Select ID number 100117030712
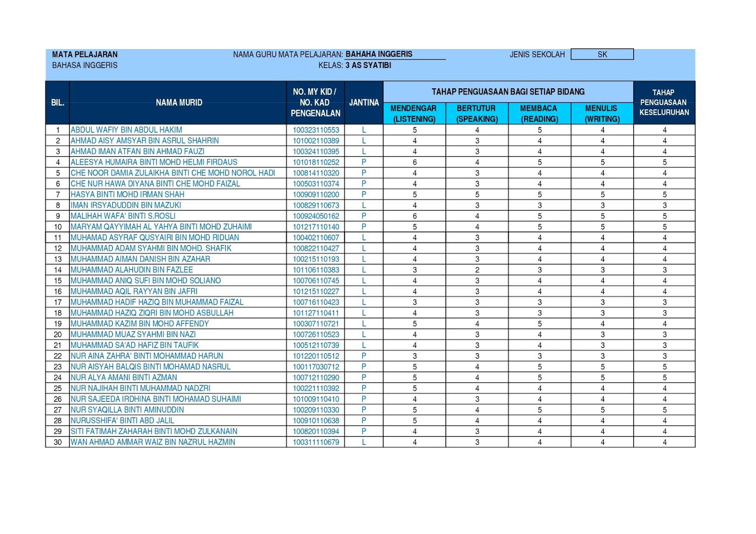Screen dimensions: 756x534 point(316,367)
